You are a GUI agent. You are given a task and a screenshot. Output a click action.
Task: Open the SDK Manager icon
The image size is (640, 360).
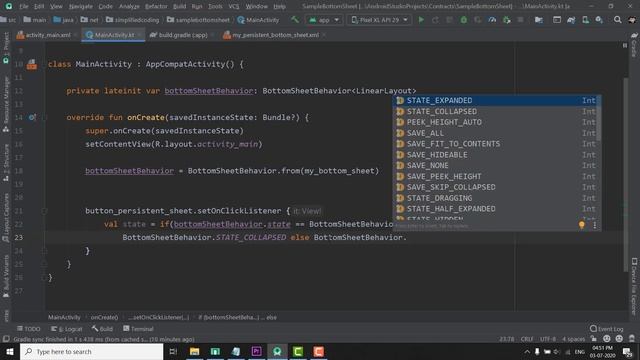599,20
